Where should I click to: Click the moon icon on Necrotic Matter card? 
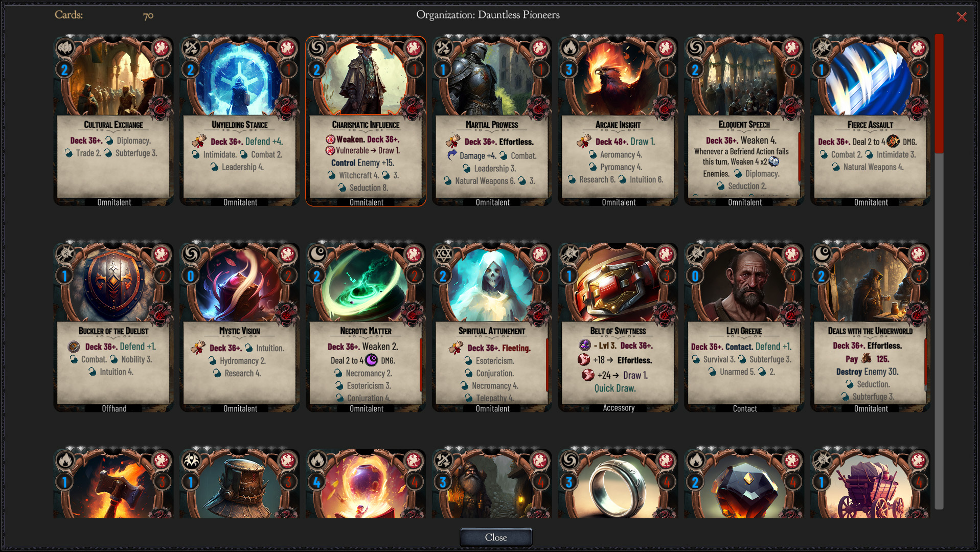pos(317,254)
